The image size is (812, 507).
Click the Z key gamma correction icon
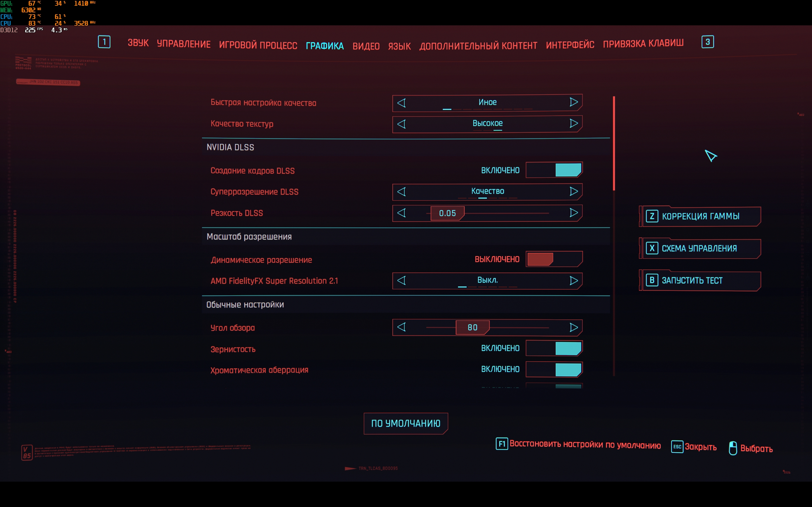(652, 216)
